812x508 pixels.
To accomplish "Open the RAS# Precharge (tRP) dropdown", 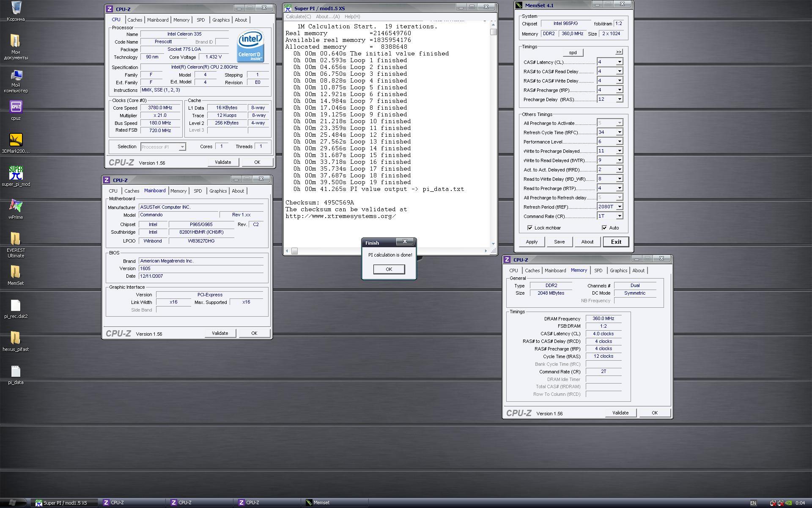I will 620,90.
